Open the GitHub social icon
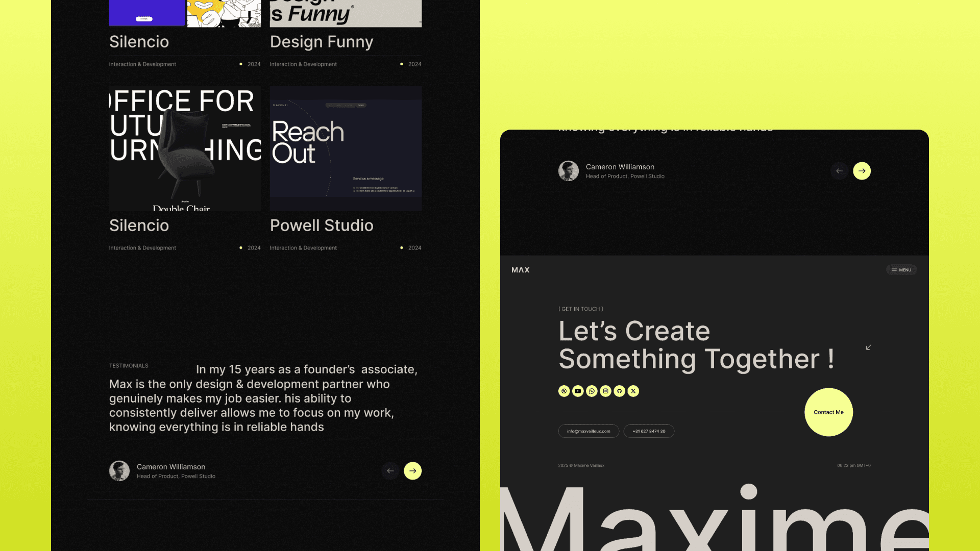This screenshot has width=980, height=551. 619,391
